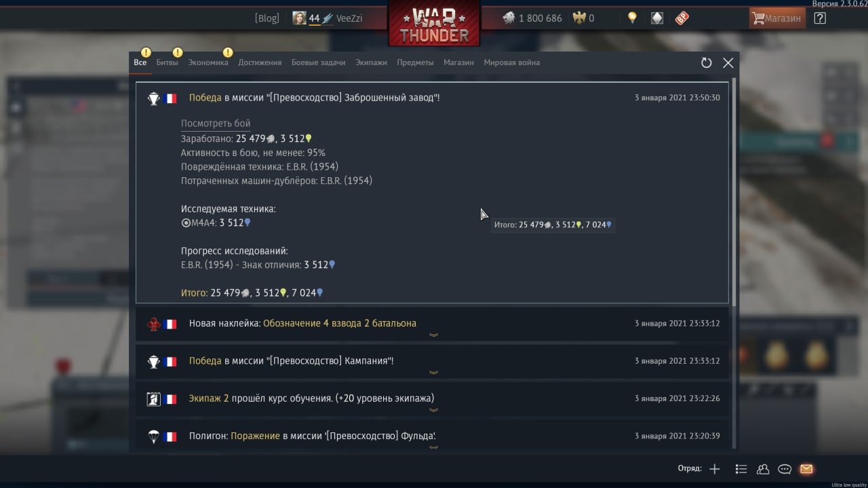Expand the Экипаж 2 training message
Screen dimensions: 868x488
coord(432,399)
